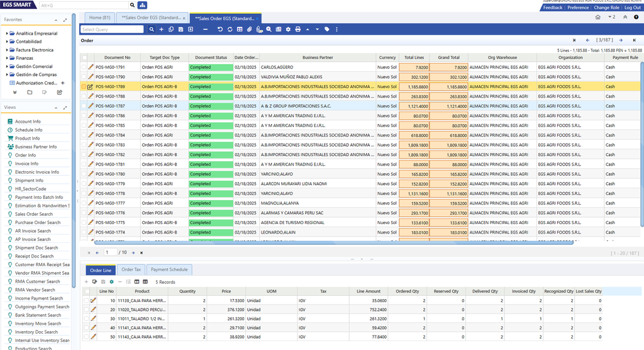The height and width of the screenshot is (350, 644).
Task: Click the Log Out link
Action: tap(633, 8)
